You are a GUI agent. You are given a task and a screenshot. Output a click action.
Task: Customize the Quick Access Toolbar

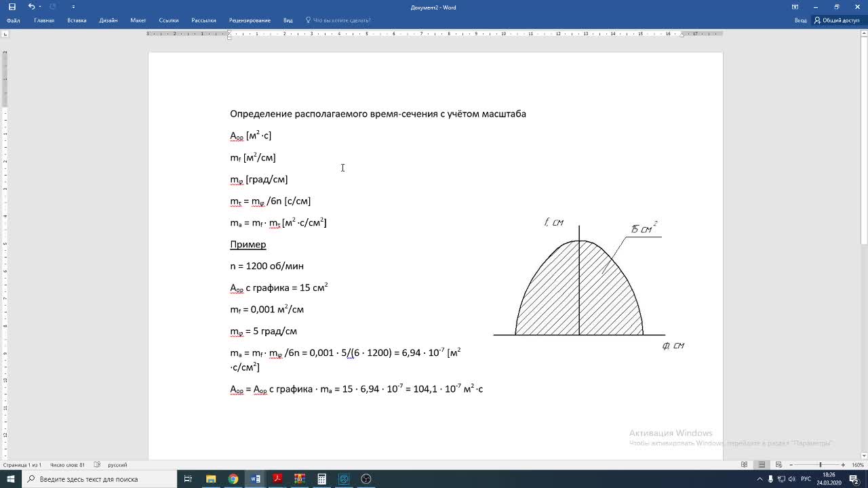[x=73, y=7]
